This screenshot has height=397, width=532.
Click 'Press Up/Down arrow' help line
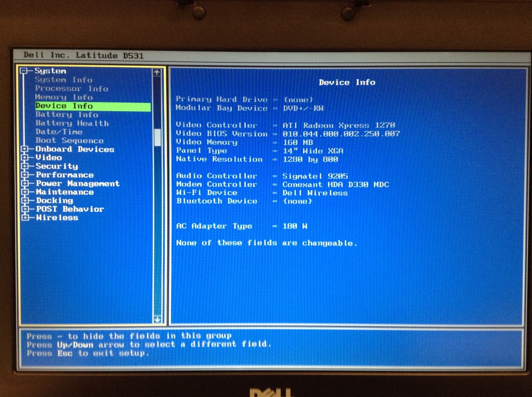[x=149, y=344]
